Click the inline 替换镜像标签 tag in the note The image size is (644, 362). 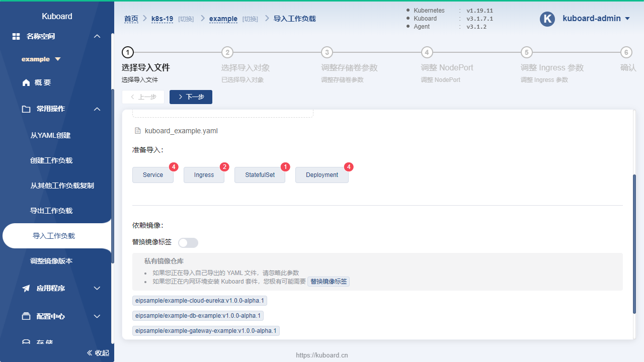tap(329, 282)
